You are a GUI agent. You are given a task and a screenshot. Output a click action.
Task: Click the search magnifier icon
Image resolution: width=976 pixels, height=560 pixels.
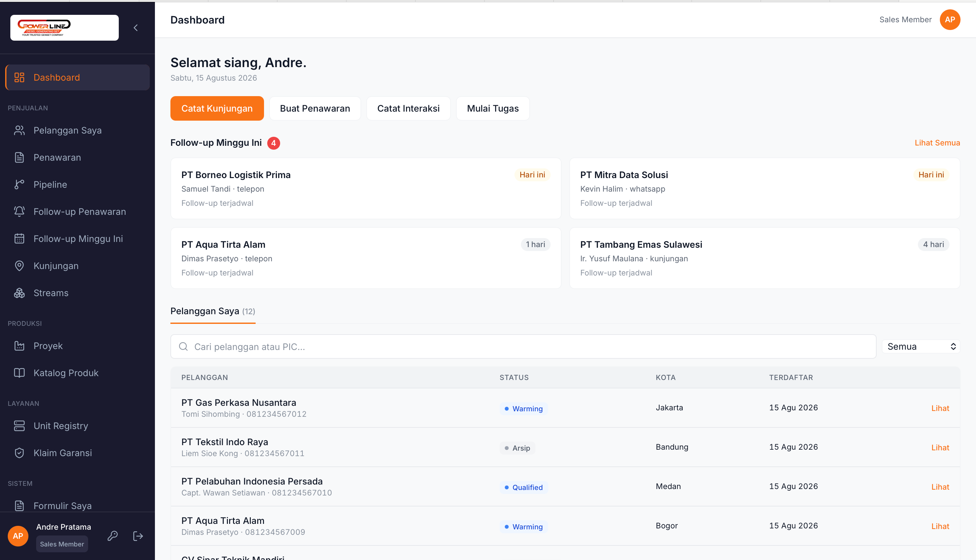point(184,346)
